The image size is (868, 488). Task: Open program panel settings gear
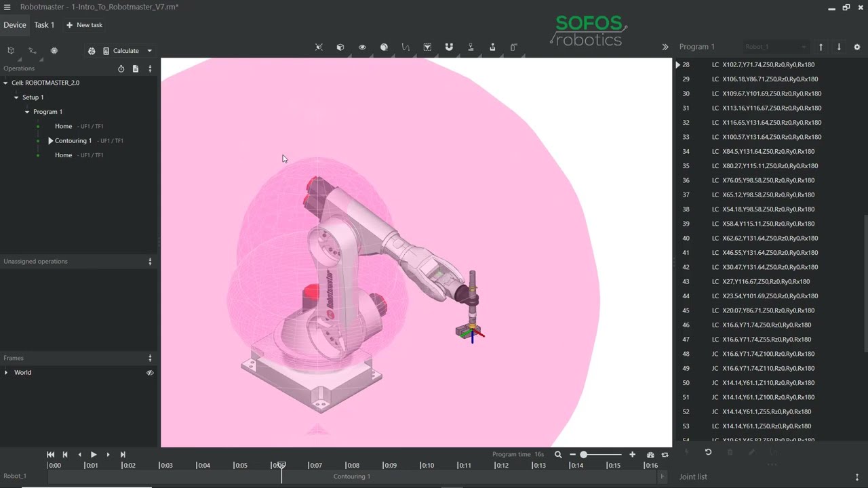(857, 47)
